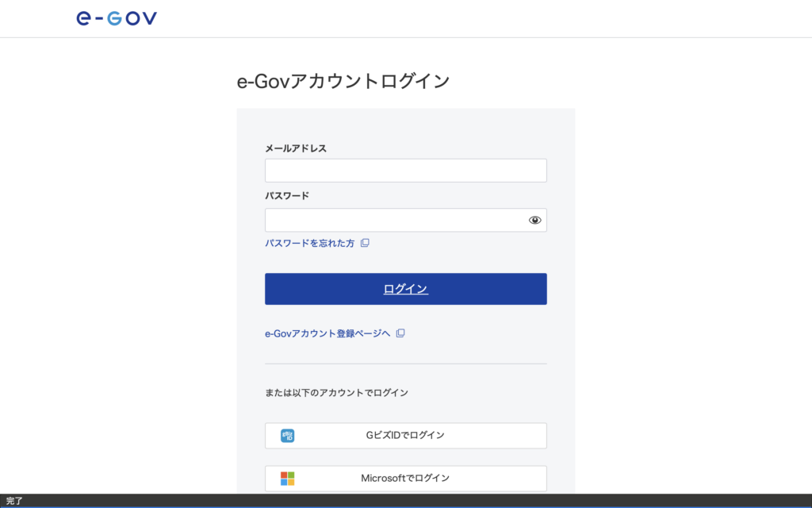Click the 完了 status bar text

click(x=14, y=501)
